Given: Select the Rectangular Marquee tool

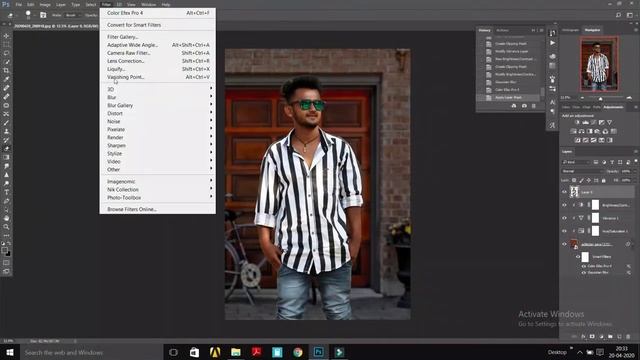Looking at the screenshot, I should pyautogui.click(x=6, y=44).
